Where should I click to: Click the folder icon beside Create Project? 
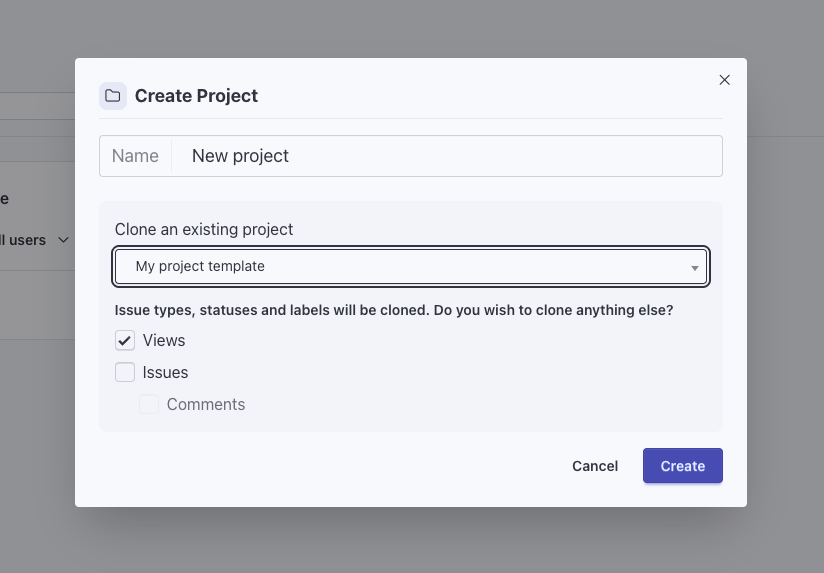[113, 96]
